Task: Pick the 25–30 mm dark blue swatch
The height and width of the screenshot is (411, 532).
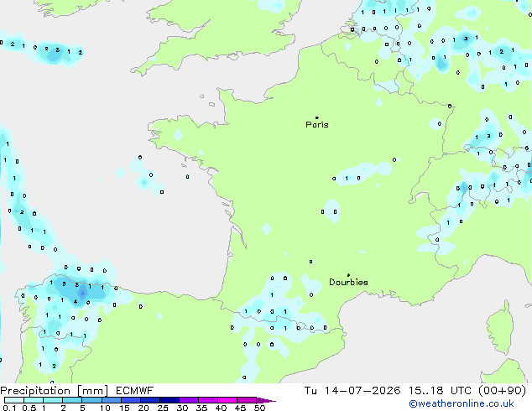Action: click(170, 400)
